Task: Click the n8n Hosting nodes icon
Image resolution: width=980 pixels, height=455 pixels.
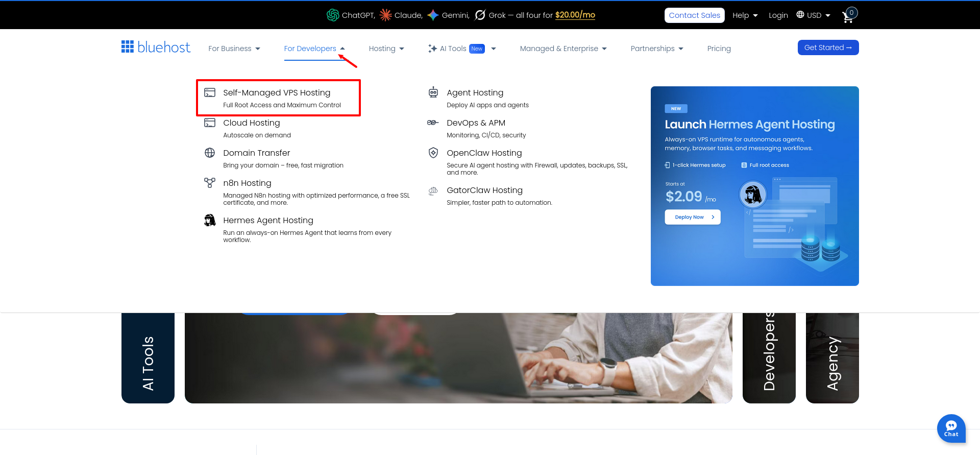Action: [x=210, y=183]
